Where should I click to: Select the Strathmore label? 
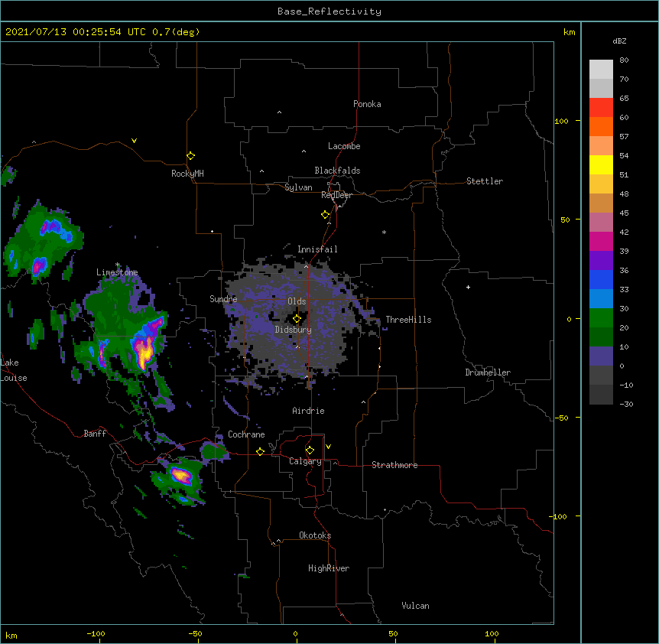point(394,465)
